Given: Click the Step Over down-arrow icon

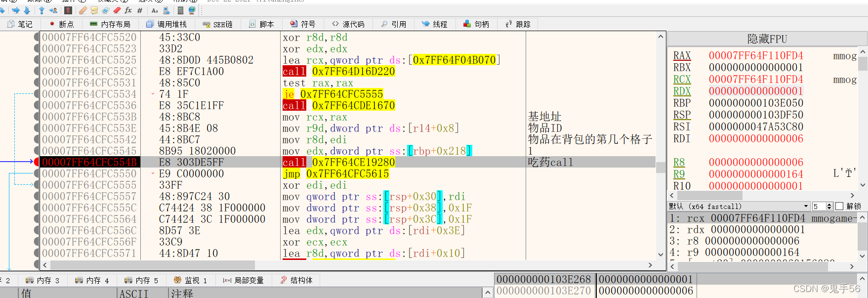Looking at the screenshot, I should (x=27, y=10).
